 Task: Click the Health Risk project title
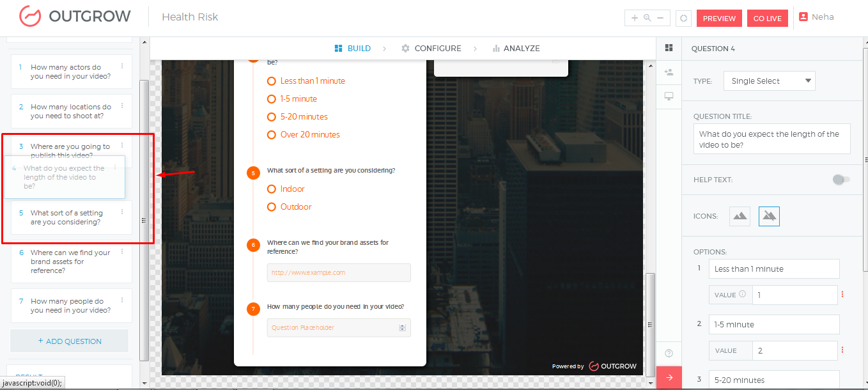190,17
